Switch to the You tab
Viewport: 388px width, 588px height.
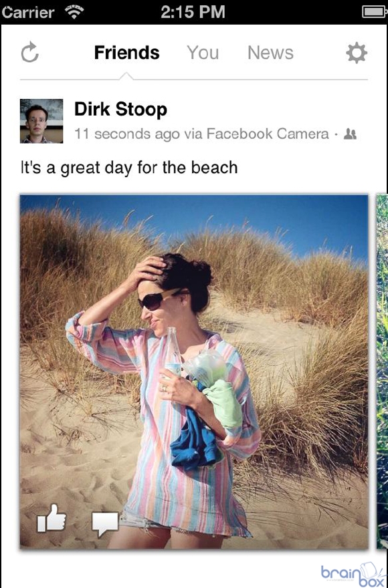click(203, 53)
